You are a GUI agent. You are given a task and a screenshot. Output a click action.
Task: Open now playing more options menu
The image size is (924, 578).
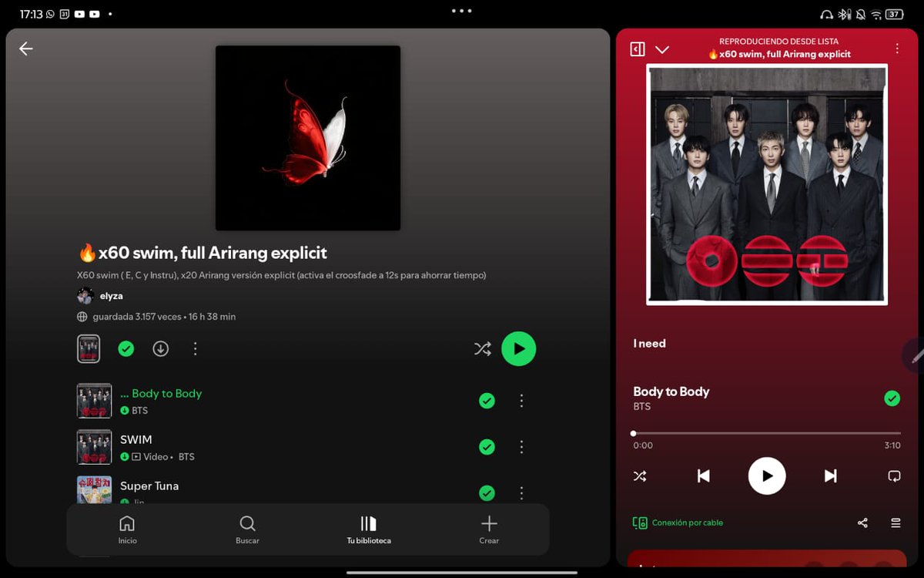897,49
